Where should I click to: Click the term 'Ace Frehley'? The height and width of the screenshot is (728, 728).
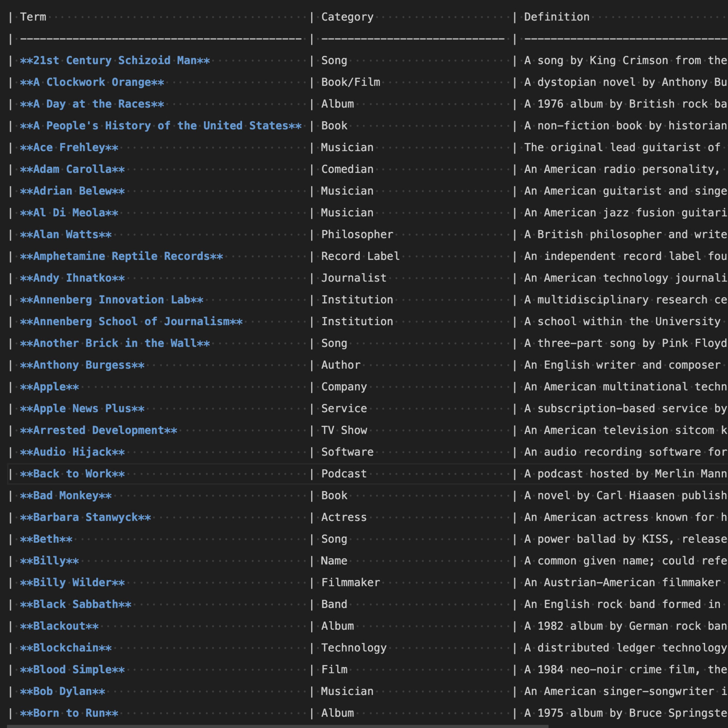[69, 147]
